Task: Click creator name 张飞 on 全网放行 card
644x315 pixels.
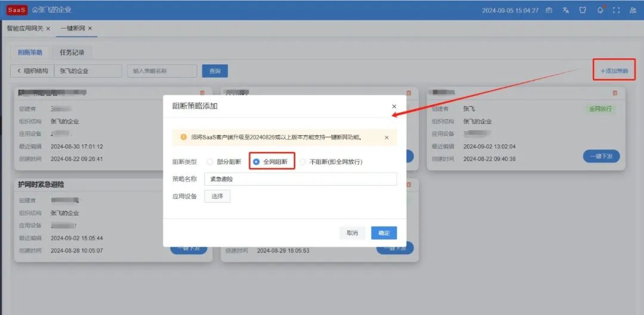Action: [x=469, y=109]
